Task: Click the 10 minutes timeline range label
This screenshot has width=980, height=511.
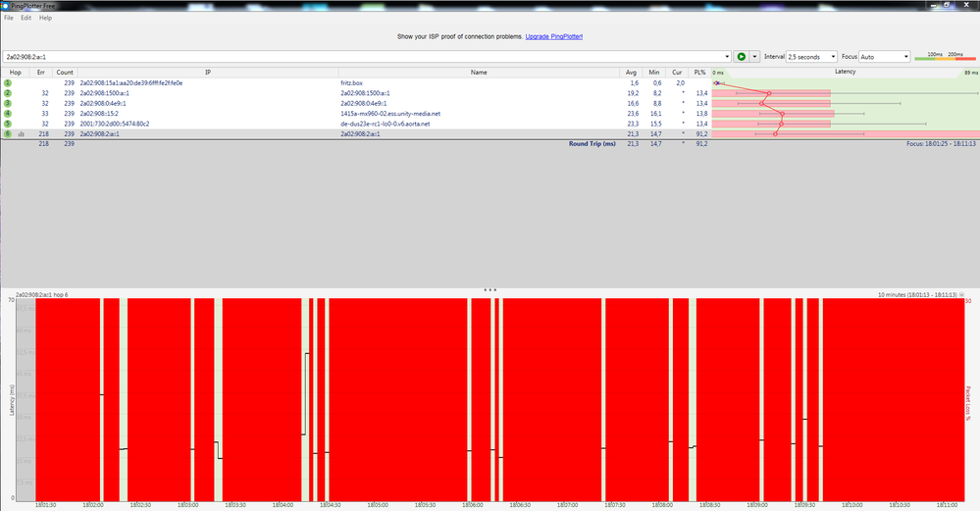Action: [x=917, y=294]
